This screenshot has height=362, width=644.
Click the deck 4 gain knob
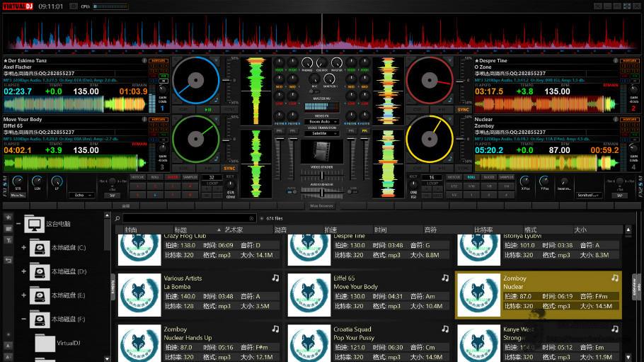(x=633, y=149)
